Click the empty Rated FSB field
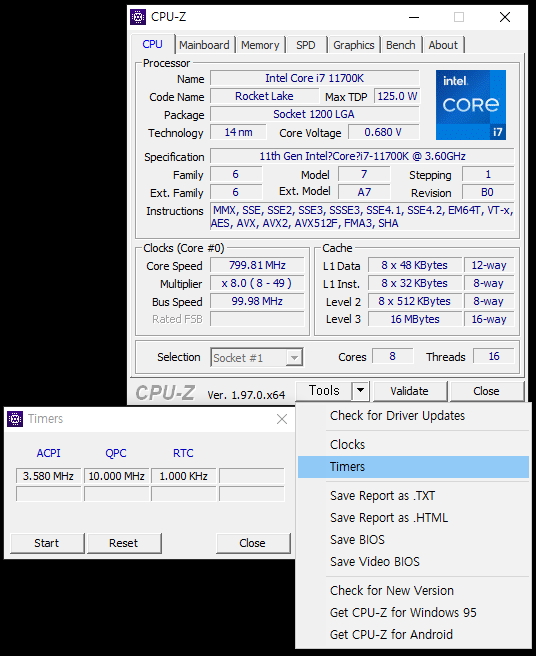536x656 pixels. coord(257,319)
